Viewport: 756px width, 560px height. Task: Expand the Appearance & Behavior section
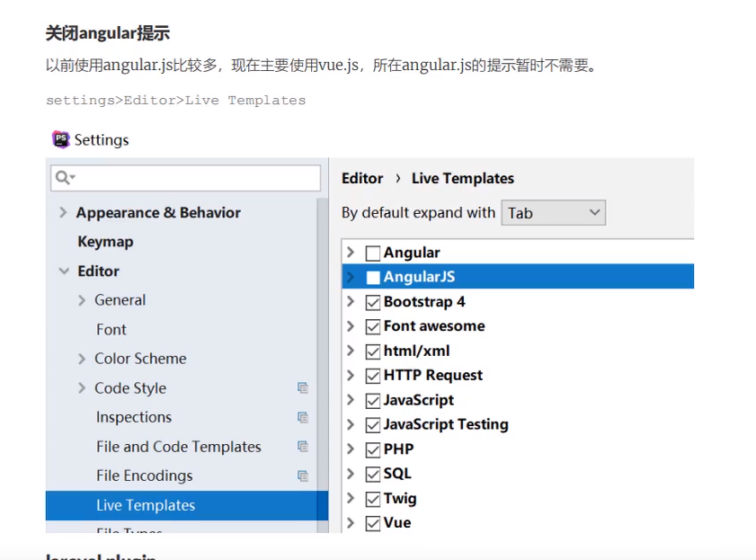coord(63,213)
